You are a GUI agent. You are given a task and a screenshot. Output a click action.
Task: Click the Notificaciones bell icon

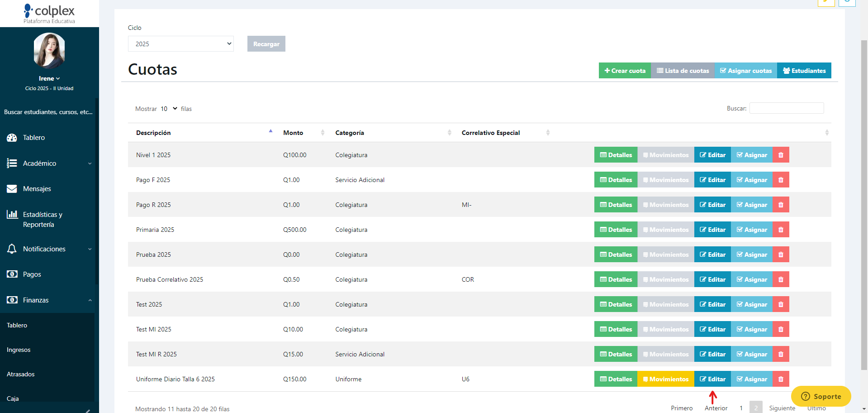coord(12,249)
